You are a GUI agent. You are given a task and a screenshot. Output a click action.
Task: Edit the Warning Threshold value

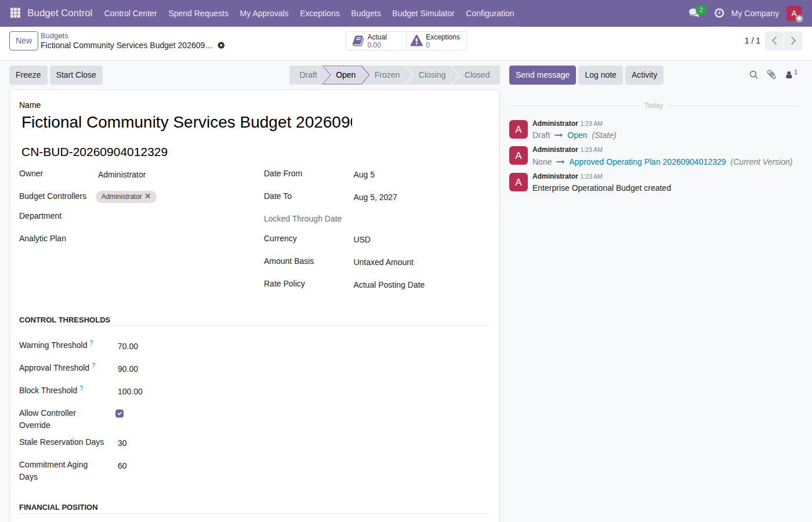point(181,346)
